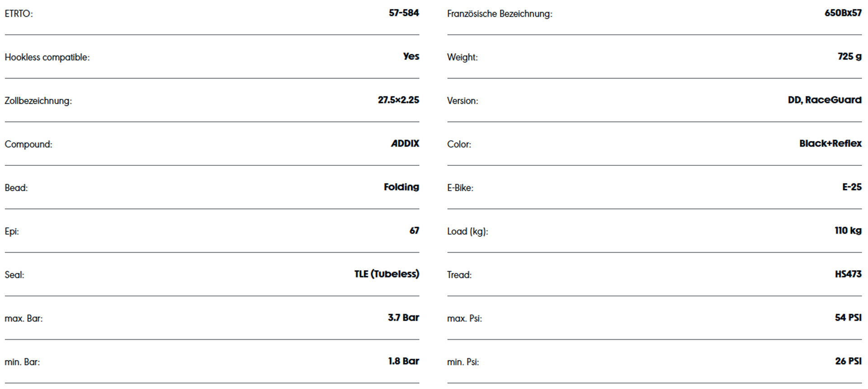Select the TLE (Tubeless) seal value
868x389 pixels.
(387, 274)
